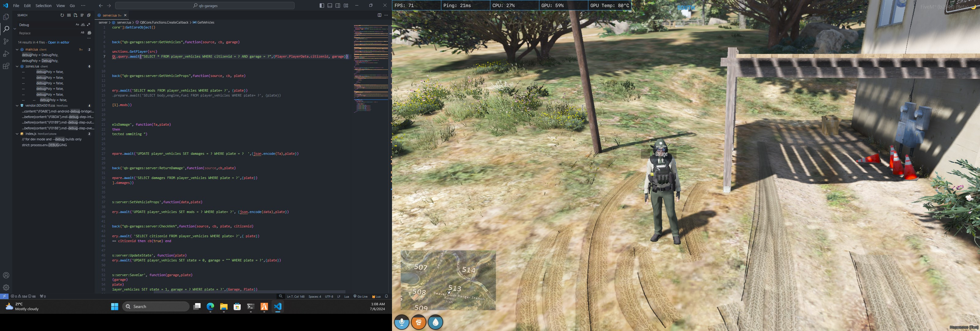
Task: Open the notifications bell in the status bar
Action: click(x=386, y=296)
